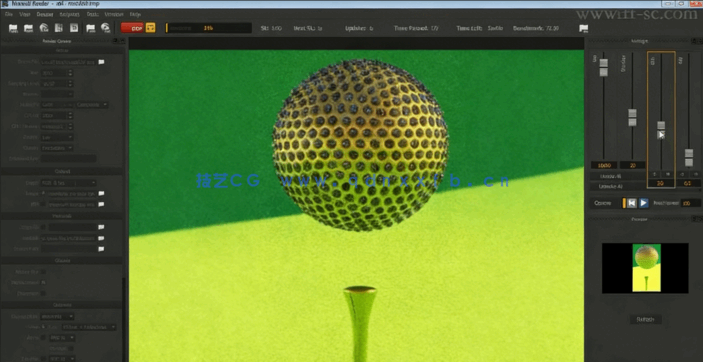Click the icon at the toolbar's far right end
The width and height of the screenshot is (703, 362).
[583, 28]
